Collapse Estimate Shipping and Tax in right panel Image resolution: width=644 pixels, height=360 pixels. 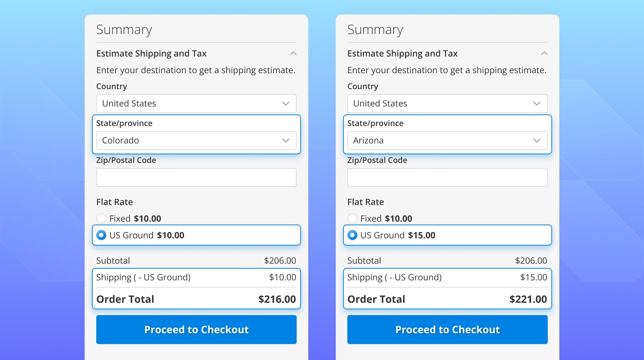point(544,54)
